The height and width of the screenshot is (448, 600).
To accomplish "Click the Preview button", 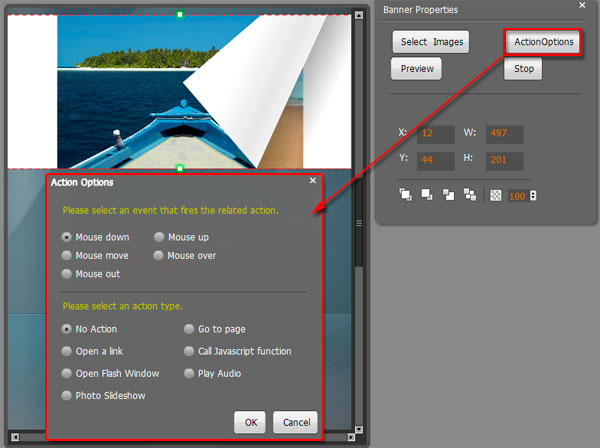I will (417, 69).
